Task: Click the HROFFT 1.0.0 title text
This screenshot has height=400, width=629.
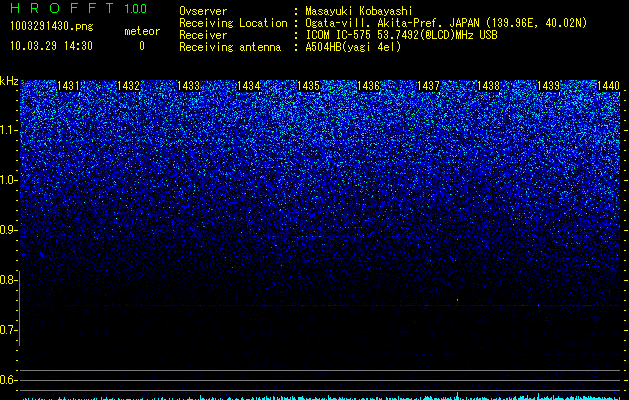Action: [x=79, y=8]
